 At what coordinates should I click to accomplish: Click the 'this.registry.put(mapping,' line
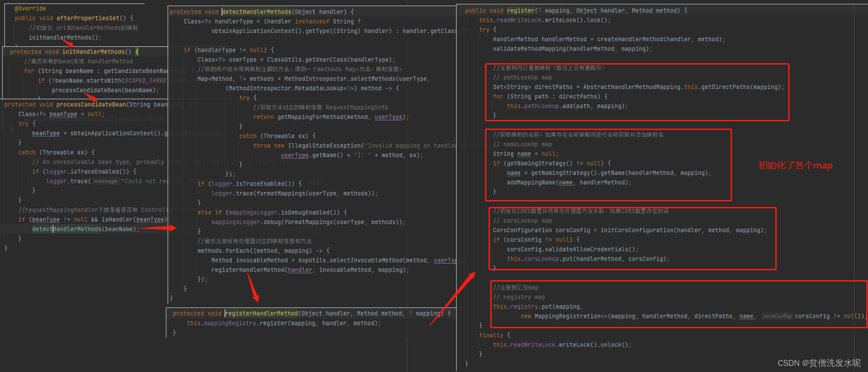tap(538, 307)
